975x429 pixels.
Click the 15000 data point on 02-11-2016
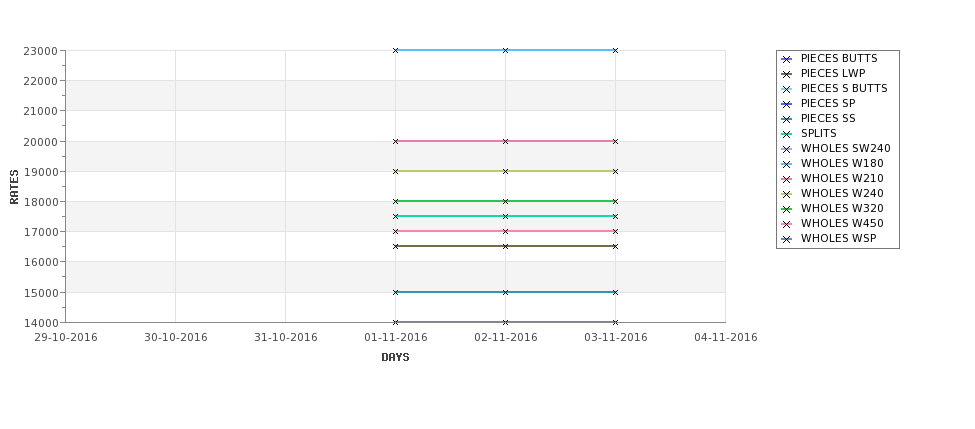point(506,292)
